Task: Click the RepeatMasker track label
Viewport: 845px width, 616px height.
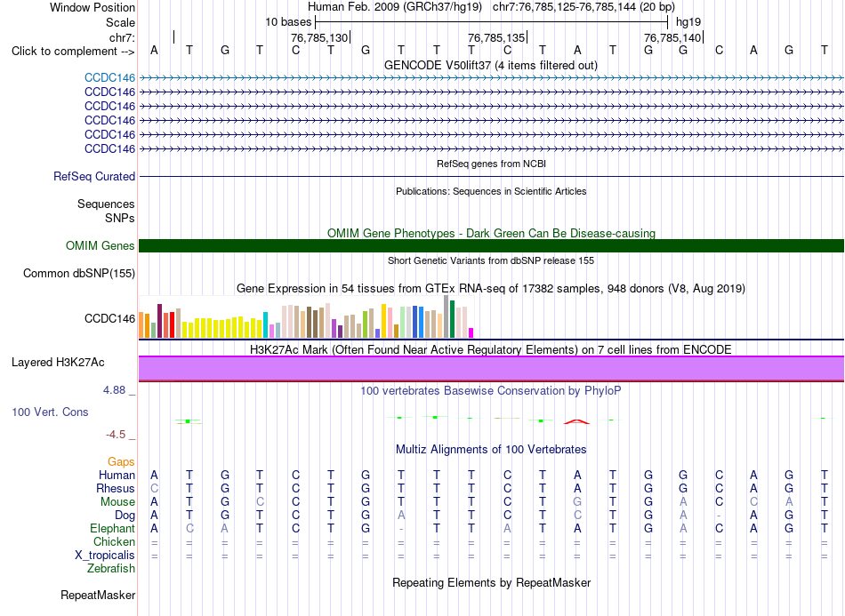Action: tap(98, 595)
